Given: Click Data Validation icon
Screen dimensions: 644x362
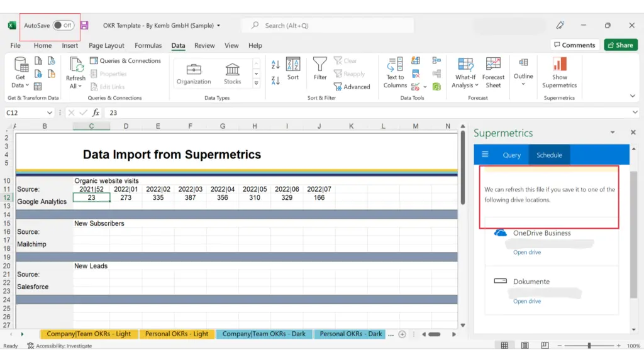Looking at the screenshot, I should tap(415, 87).
